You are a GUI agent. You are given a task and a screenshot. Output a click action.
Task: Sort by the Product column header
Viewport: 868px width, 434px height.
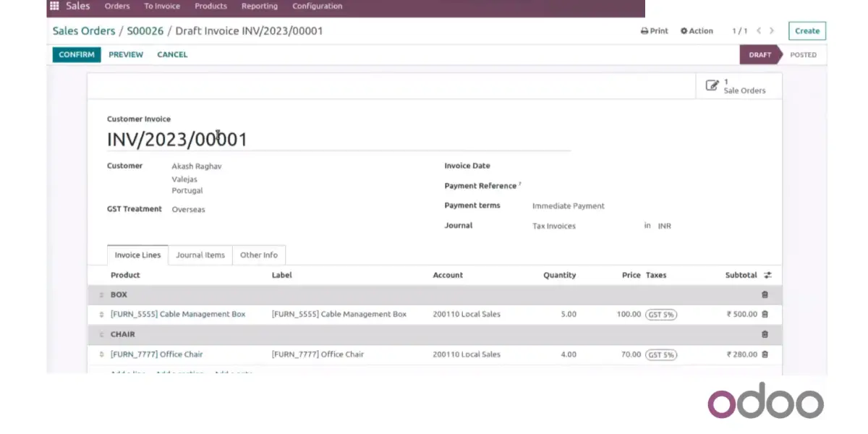tap(125, 275)
